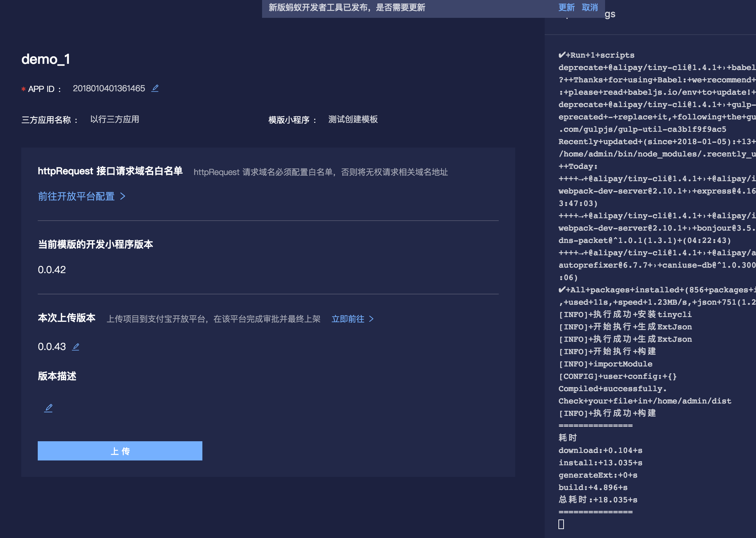The height and width of the screenshot is (538, 756).
Task: Click the 新版蚂蚁开发者工具已发布 notification text
Action: click(347, 8)
